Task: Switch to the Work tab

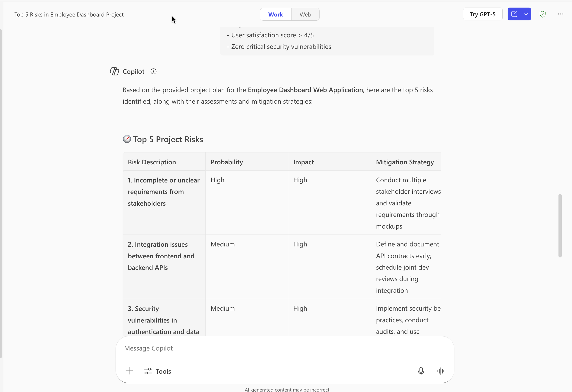Action: point(276,14)
